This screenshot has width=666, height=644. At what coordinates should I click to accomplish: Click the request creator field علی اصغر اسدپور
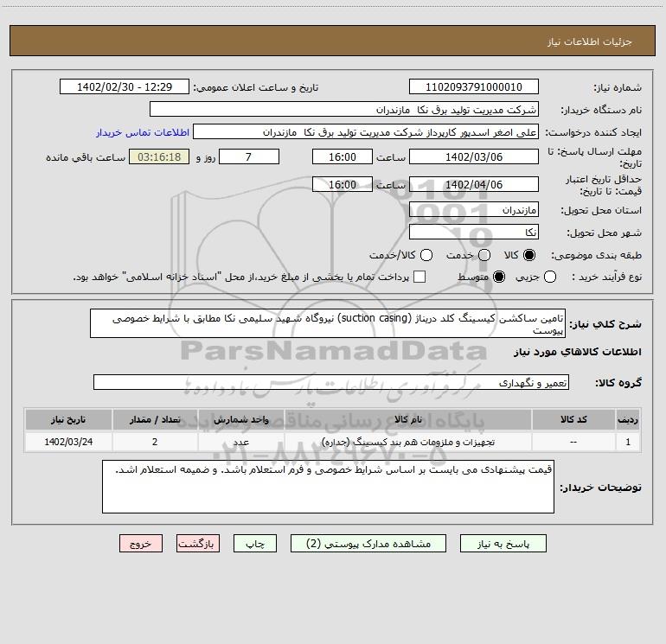tap(366, 132)
